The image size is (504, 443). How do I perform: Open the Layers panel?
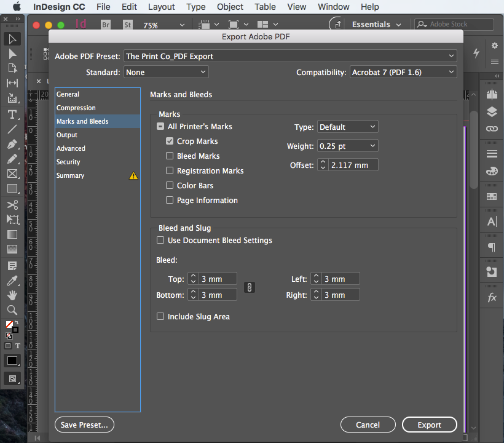pos(492,112)
